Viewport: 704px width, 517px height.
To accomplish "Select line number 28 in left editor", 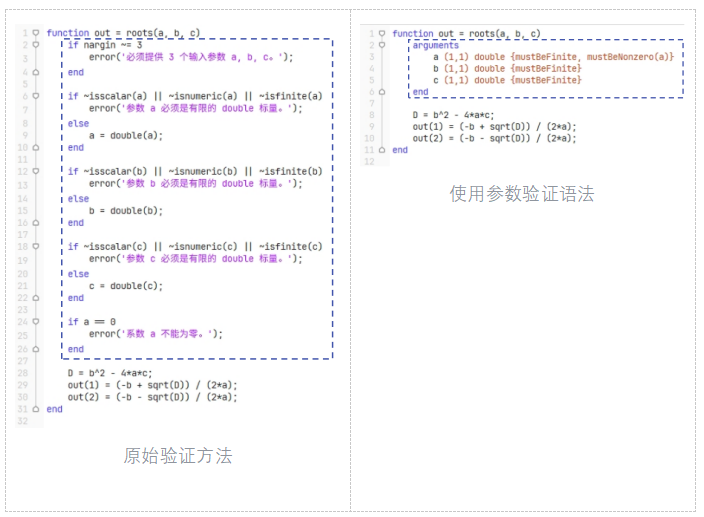I will click(x=22, y=372).
